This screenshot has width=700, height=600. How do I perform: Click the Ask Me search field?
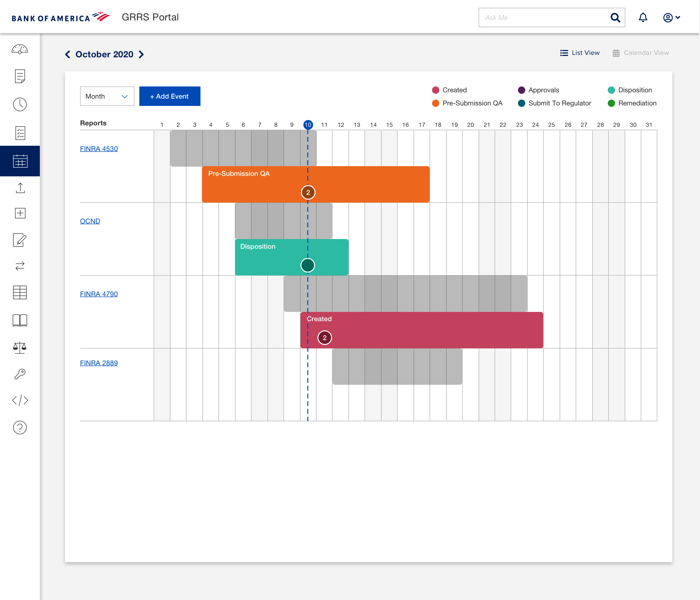(544, 17)
